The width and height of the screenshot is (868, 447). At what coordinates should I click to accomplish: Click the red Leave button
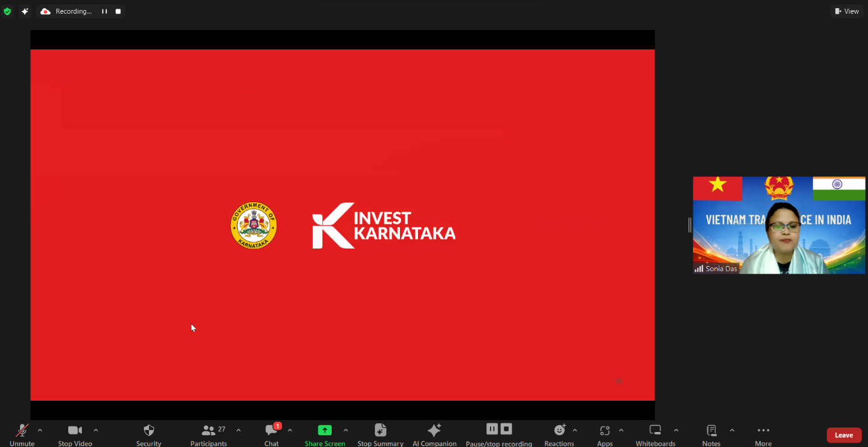pos(844,435)
